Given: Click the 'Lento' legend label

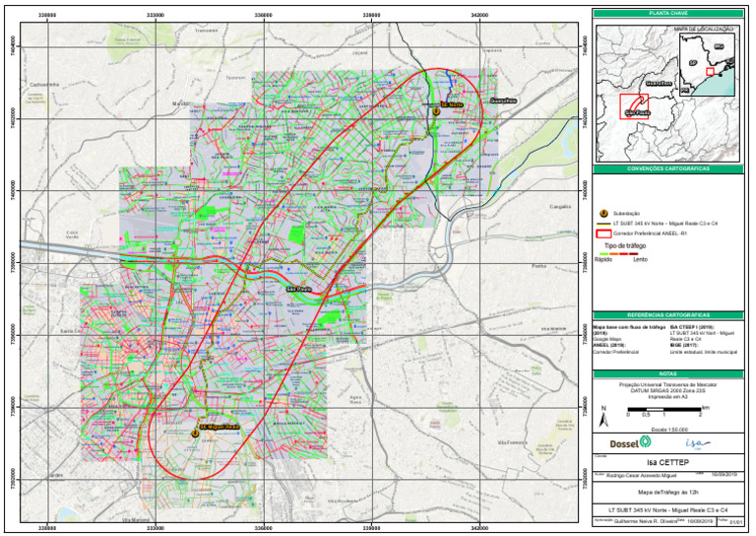Looking at the screenshot, I should click(x=640, y=259).
